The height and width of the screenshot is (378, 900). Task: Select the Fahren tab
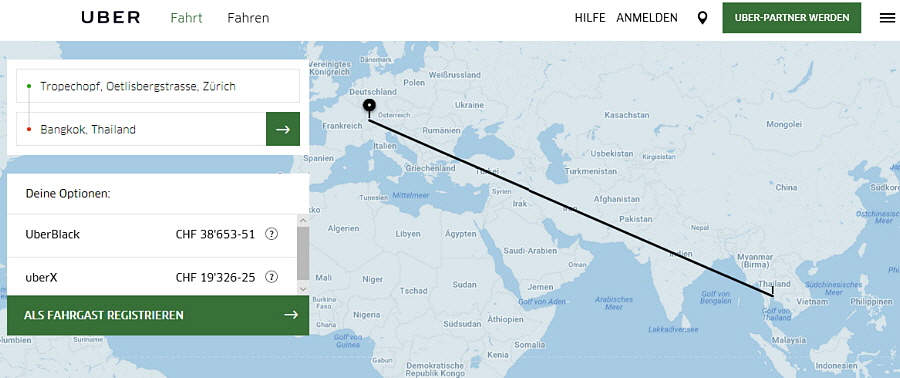[248, 18]
